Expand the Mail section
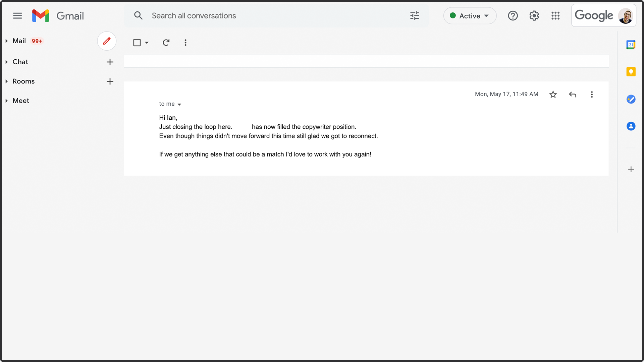644x362 pixels. [6, 41]
